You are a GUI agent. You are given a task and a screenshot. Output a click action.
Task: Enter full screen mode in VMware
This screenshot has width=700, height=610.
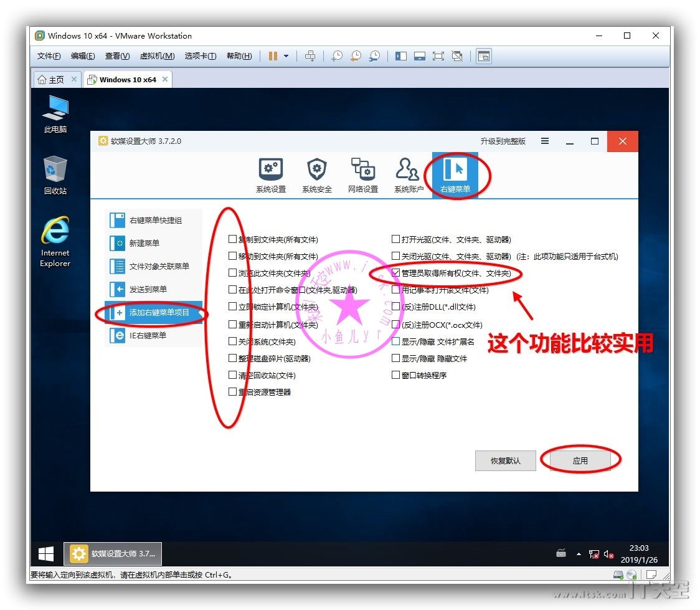[438, 56]
